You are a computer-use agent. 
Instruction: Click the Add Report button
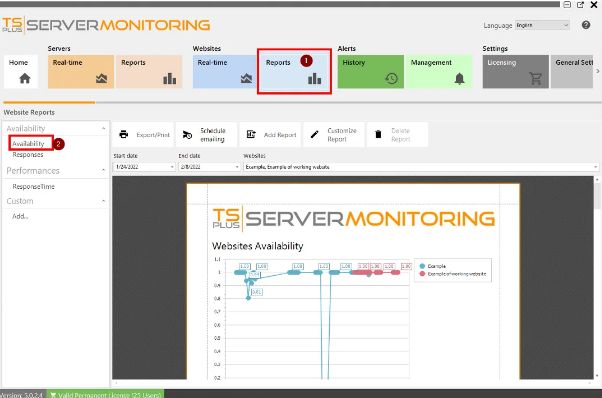pyautogui.click(x=270, y=135)
